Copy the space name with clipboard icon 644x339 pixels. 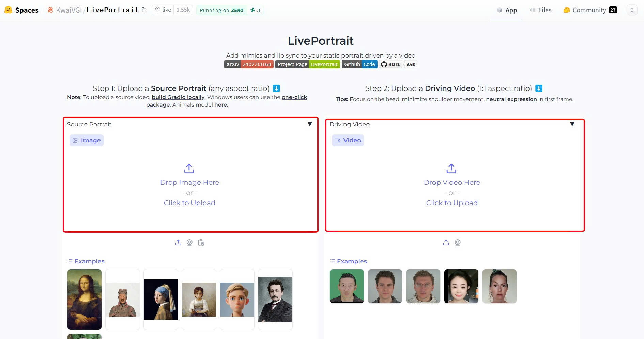coord(144,10)
